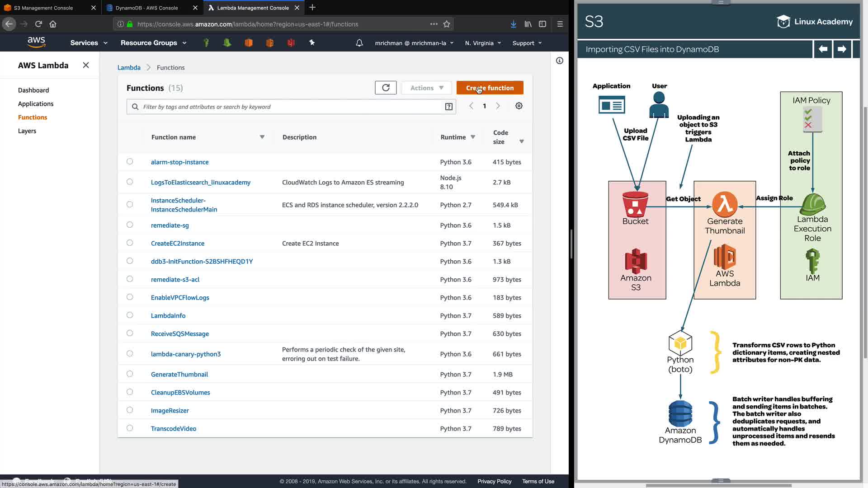Image resolution: width=868 pixels, height=488 pixels.
Task: Switch to the DynamoDB AWS Console tab
Action: (146, 8)
